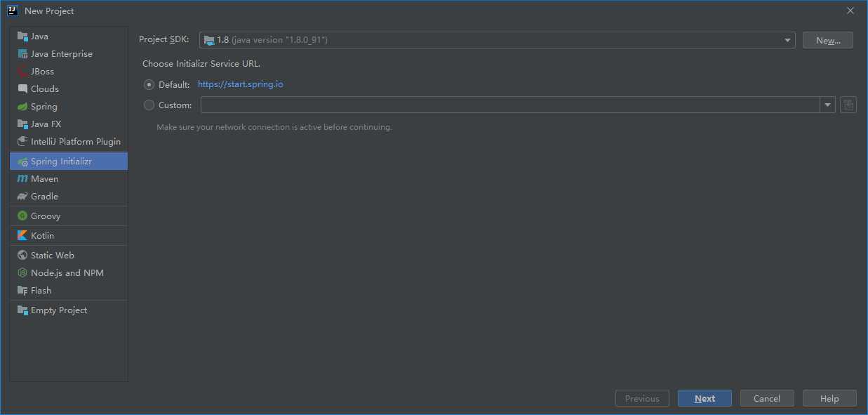Expand the Custom URL dropdown arrow
Viewport: 868px width, 415px height.
828,105
